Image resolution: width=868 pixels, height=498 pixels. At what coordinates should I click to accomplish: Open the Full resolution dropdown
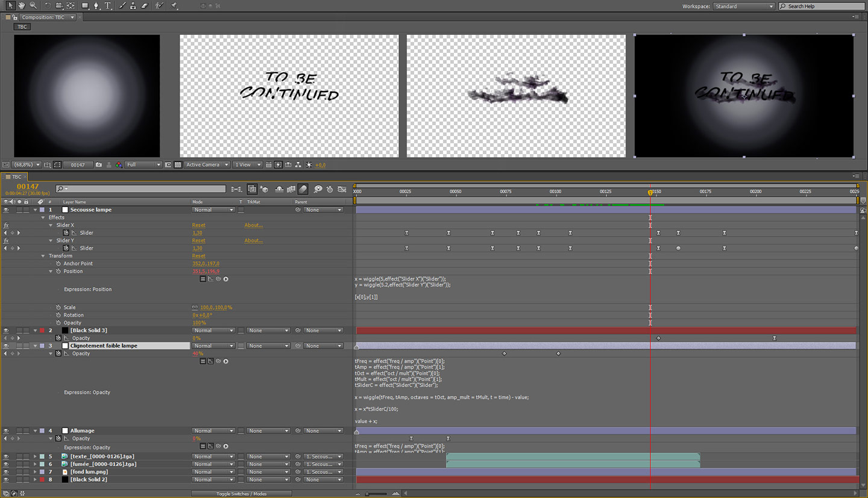coord(143,164)
